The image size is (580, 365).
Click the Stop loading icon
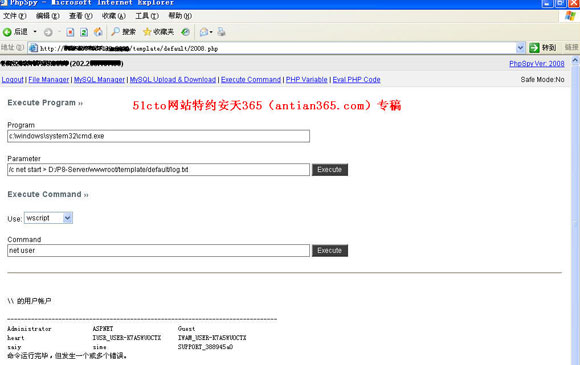coord(70,32)
